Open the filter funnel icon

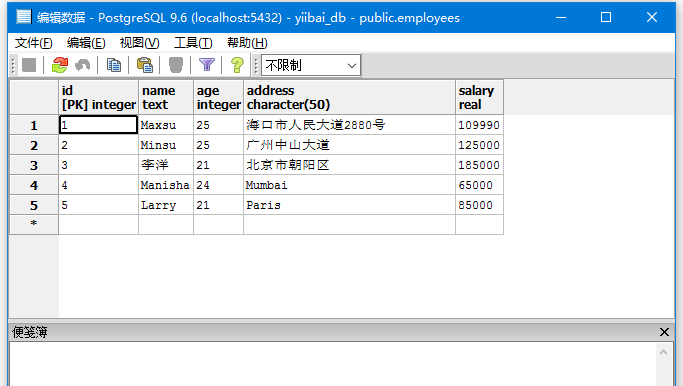tap(207, 65)
